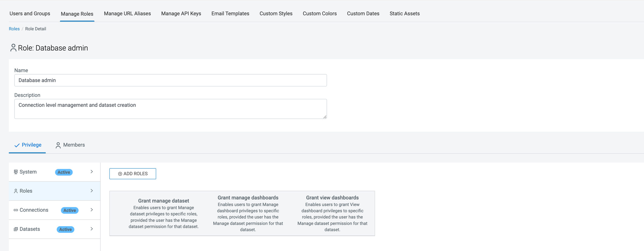Expand the Connections section arrow

coord(92,210)
